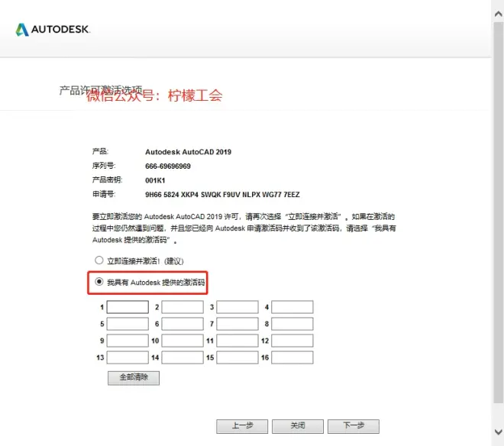The image size is (504, 446).
Task: Click the scrollbar up arrow
Action: click(x=498, y=14)
